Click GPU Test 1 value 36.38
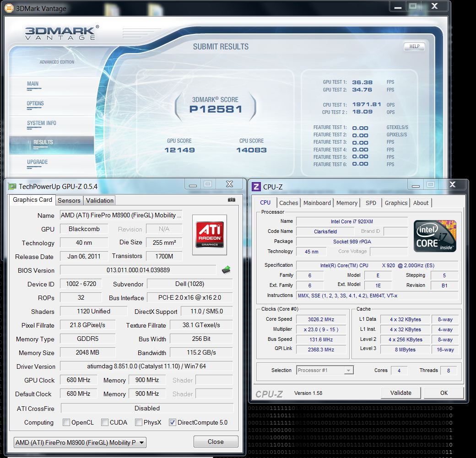This screenshot has height=458, width=476. (x=362, y=82)
